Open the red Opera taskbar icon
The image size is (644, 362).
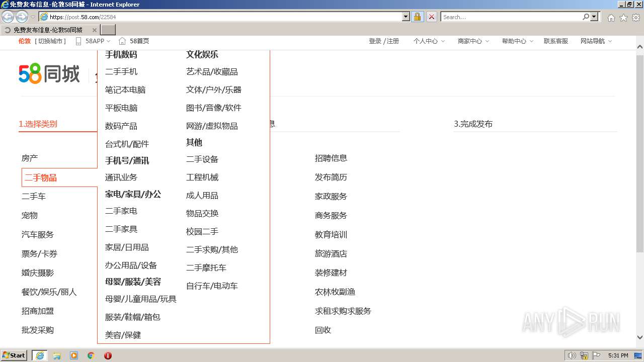[x=108, y=355]
